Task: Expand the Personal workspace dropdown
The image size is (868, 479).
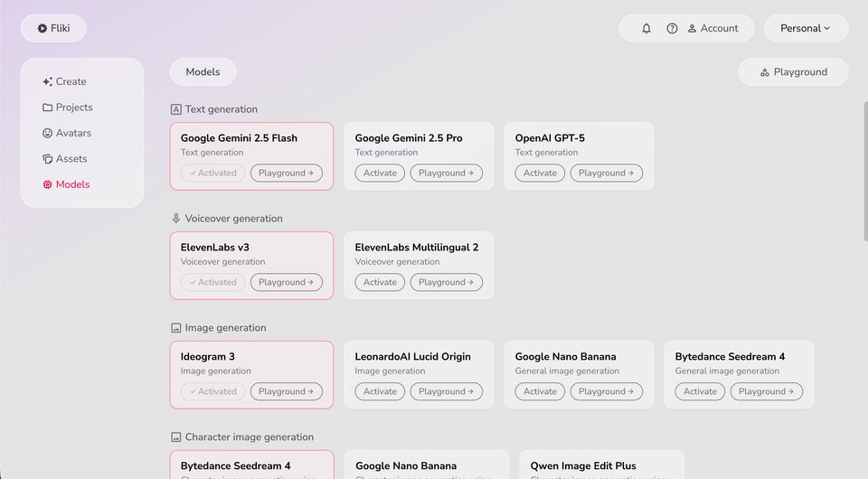Action: (x=806, y=28)
